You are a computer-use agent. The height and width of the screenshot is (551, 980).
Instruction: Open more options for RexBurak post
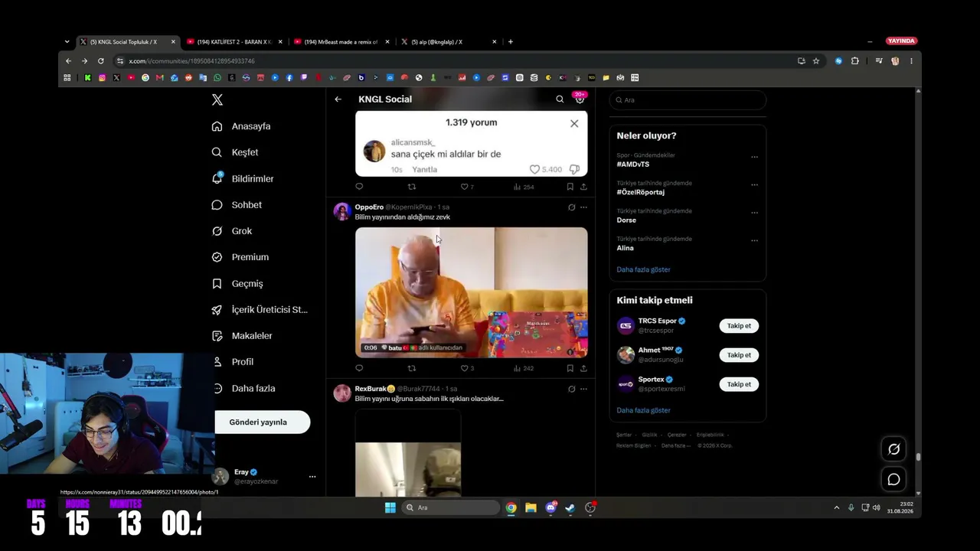tap(583, 389)
